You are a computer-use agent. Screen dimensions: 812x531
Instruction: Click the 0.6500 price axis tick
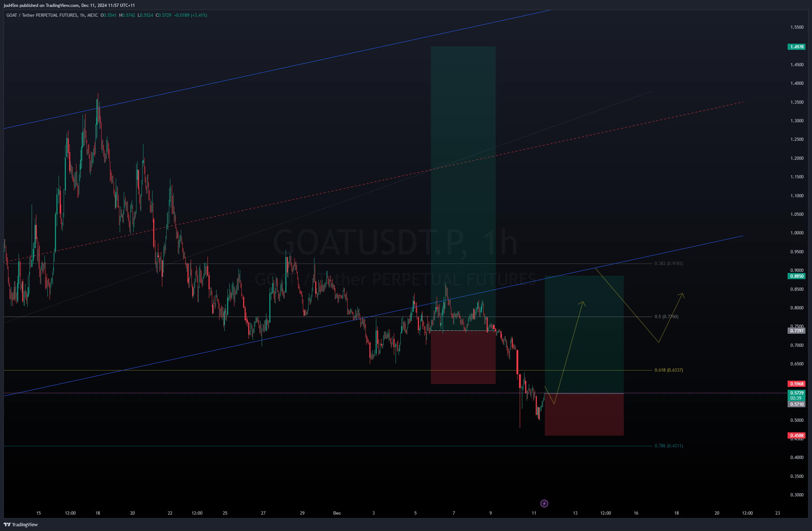point(797,364)
